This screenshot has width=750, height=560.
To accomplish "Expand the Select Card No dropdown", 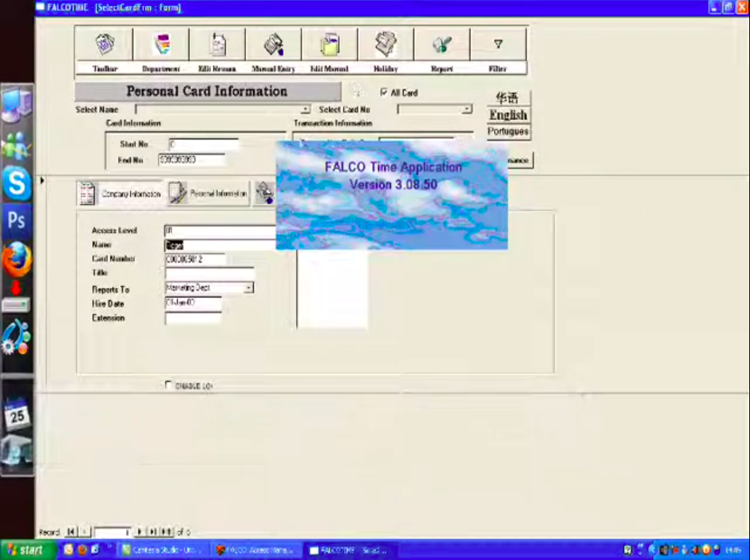I will [x=466, y=110].
